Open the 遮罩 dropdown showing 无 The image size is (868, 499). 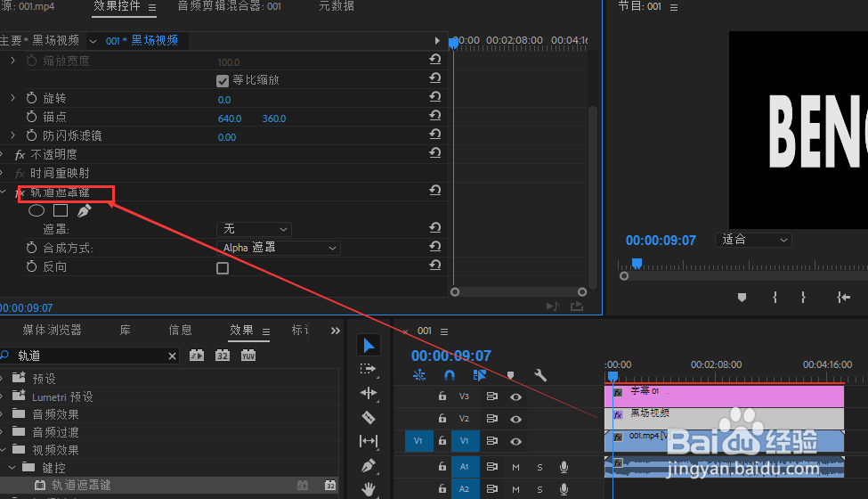click(254, 229)
